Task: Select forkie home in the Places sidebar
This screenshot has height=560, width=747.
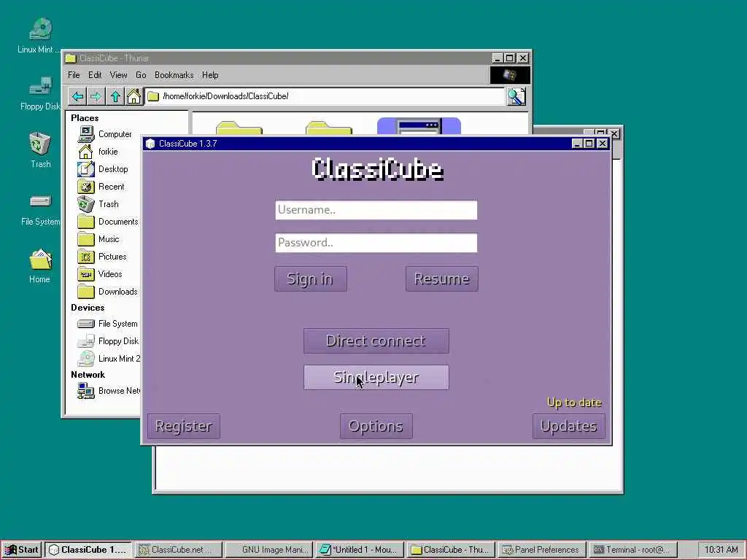Action: (98, 152)
